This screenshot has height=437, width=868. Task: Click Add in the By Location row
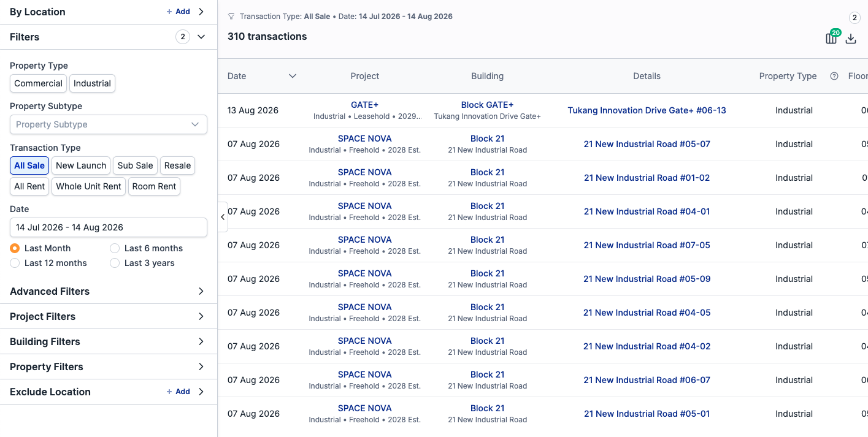coord(179,12)
